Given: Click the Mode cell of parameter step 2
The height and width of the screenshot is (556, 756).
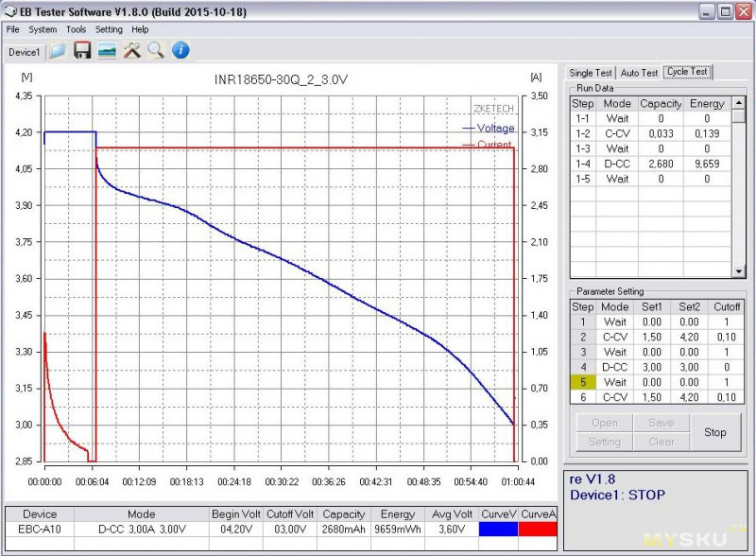Looking at the screenshot, I should coord(615,337).
